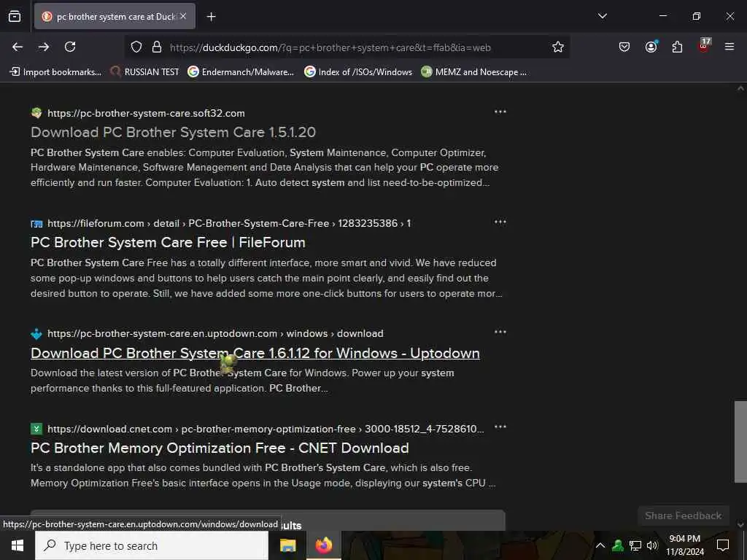Open more options for soft32 result
Screen dimensions: 747x560
click(x=500, y=112)
